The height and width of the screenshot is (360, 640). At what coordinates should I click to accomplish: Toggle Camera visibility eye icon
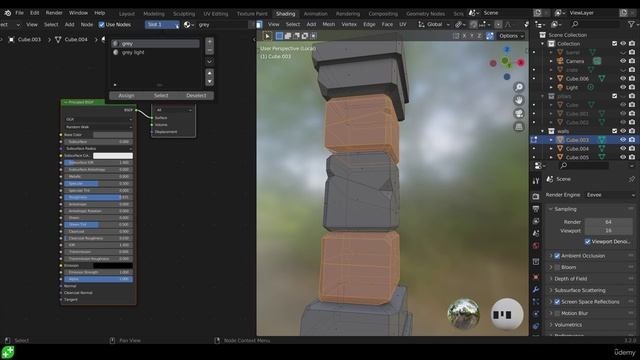623,61
